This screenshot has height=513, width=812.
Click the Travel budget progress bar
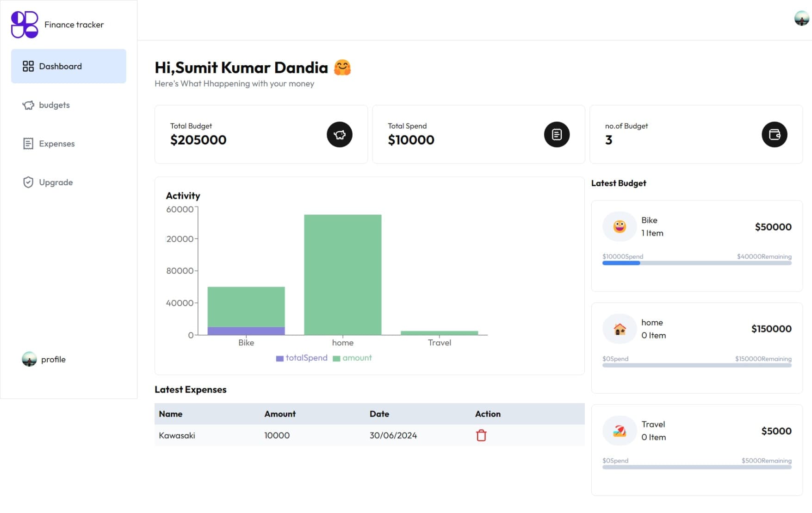(x=697, y=467)
